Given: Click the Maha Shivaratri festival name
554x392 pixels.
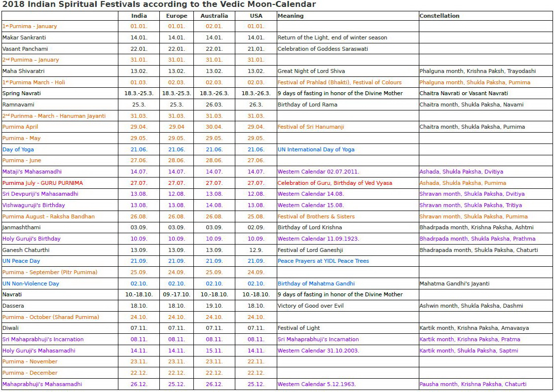Looking at the screenshot, I should [x=24, y=71].
